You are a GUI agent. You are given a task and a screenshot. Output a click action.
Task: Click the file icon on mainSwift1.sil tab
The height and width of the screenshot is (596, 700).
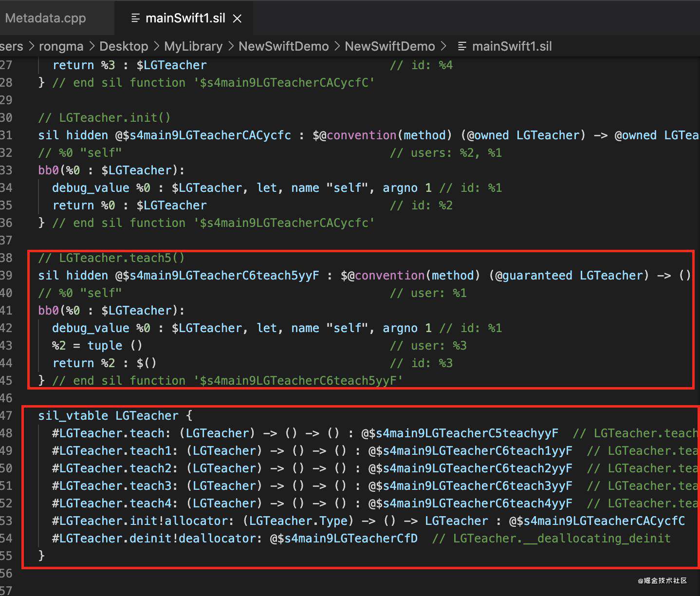point(135,19)
